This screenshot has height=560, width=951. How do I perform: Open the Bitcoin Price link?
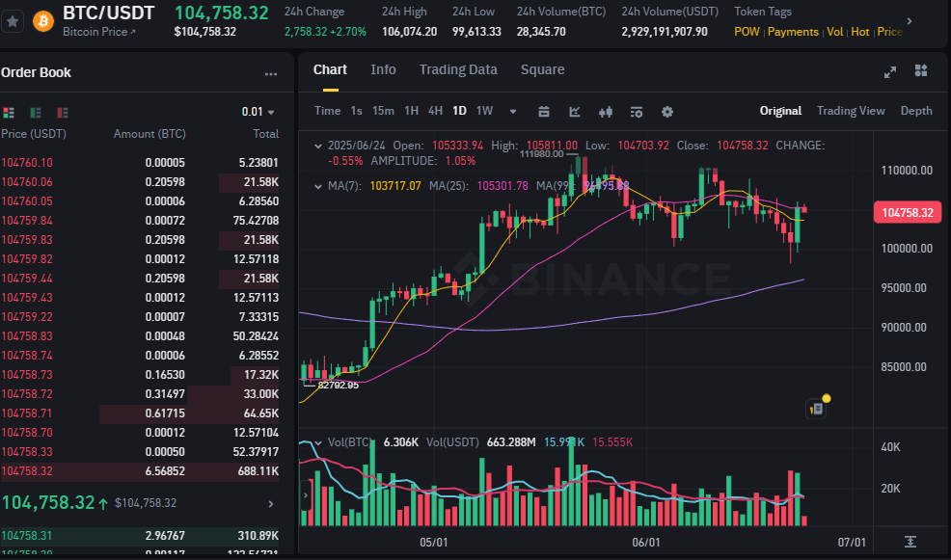click(x=98, y=32)
